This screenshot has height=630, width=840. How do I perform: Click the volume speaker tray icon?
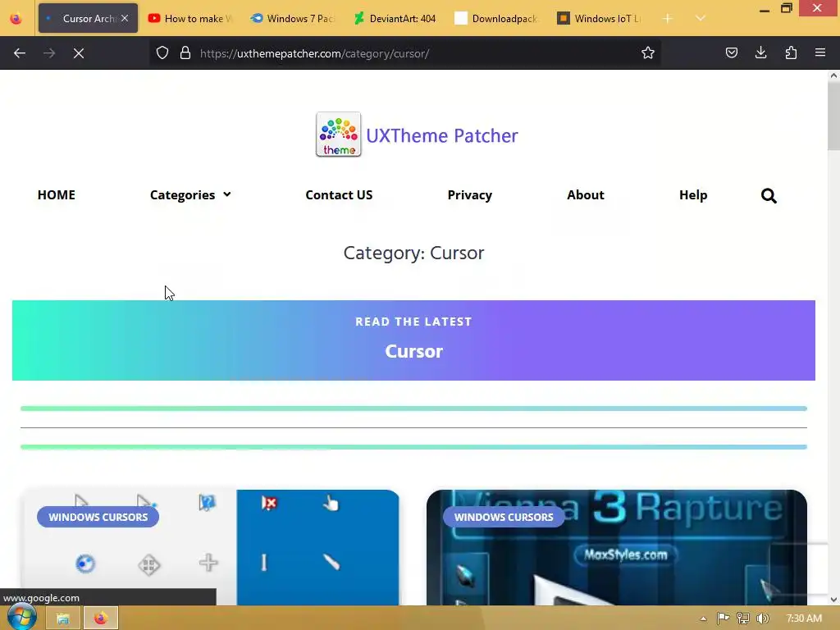point(762,619)
